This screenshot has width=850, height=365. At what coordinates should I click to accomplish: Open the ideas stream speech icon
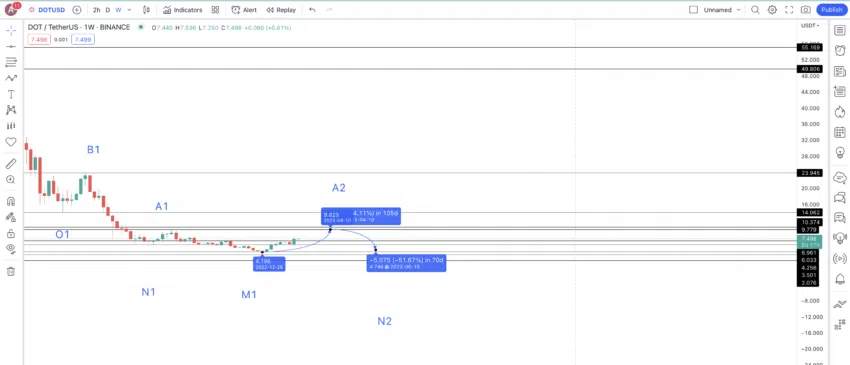(x=840, y=217)
